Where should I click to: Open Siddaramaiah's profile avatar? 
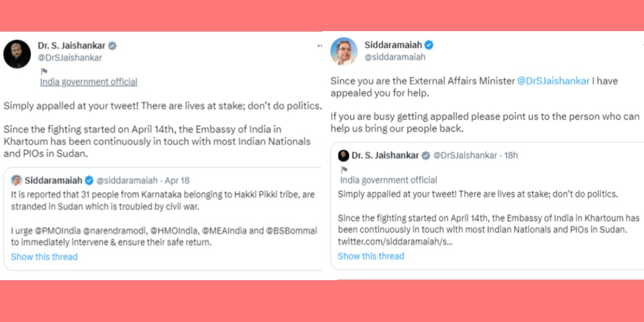click(343, 50)
